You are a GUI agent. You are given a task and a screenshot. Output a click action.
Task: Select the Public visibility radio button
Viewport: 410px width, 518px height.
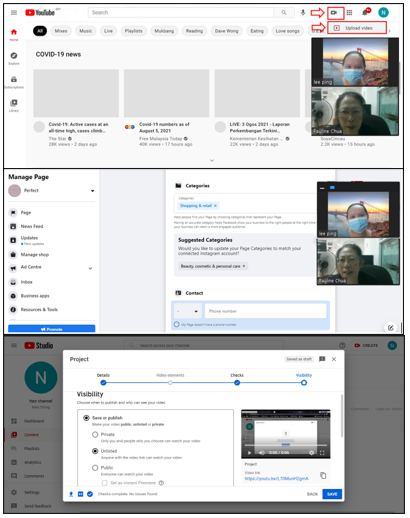pos(95,468)
